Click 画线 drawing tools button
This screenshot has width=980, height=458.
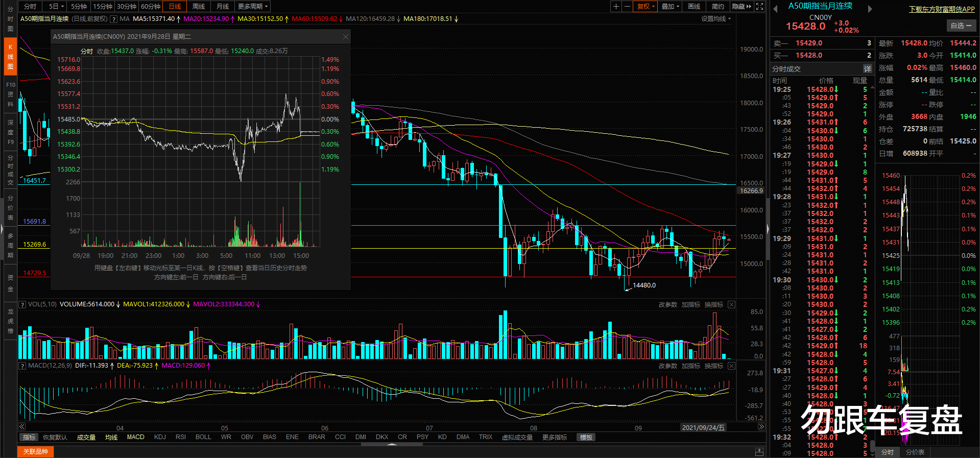point(694,6)
